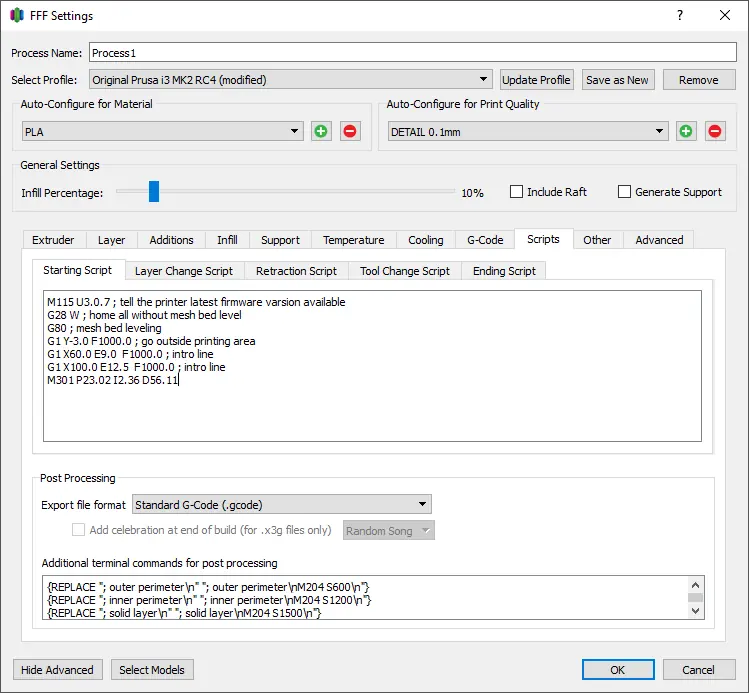749x693 pixels.
Task: Click the help question mark in title bar
Action: coord(680,15)
